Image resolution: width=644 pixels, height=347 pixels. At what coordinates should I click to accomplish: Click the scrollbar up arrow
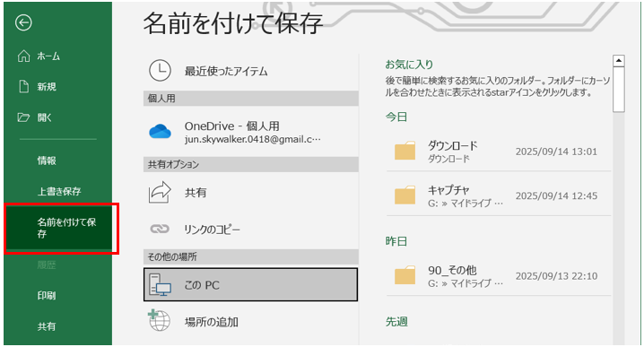619,61
